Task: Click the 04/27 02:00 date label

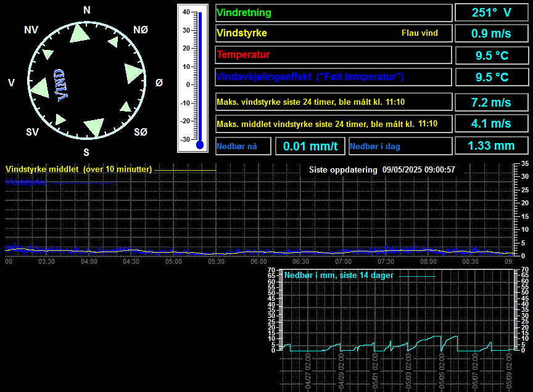Action: click(x=308, y=371)
